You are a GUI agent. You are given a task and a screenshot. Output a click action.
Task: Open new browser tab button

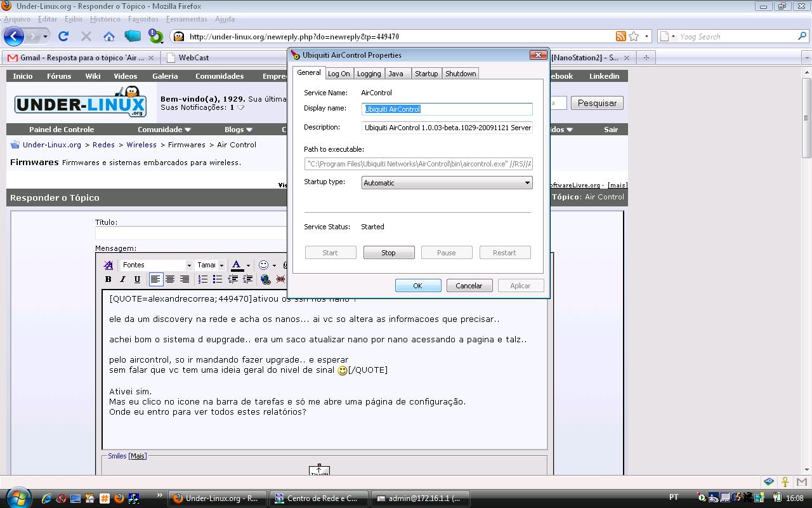[x=646, y=57]
